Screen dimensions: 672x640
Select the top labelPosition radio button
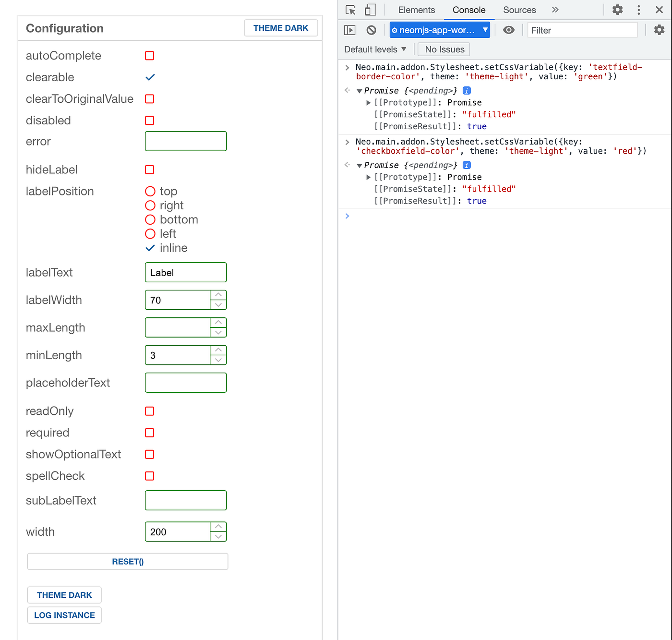point(150,192)
